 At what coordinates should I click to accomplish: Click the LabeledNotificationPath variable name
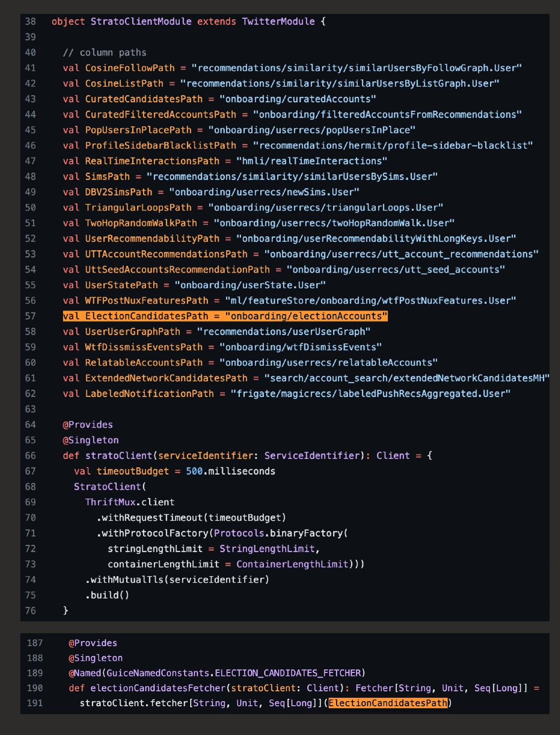pyautogui.click(x=149, y=394)
